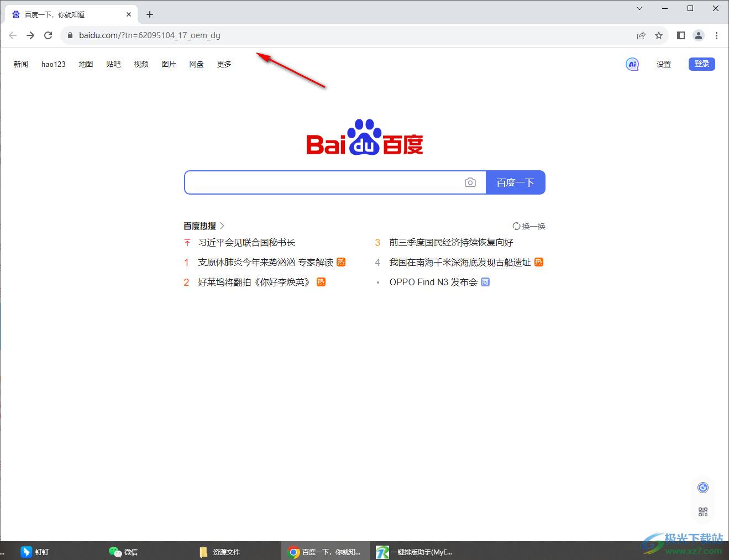Open 我国在南海千米深海底发现古船遗址
729x560 pixels.
(x=460, y=263)
